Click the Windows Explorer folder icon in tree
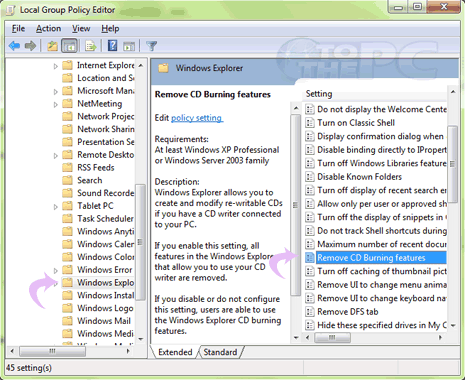Screen dimensions: 465x380 tap(67, 283)
